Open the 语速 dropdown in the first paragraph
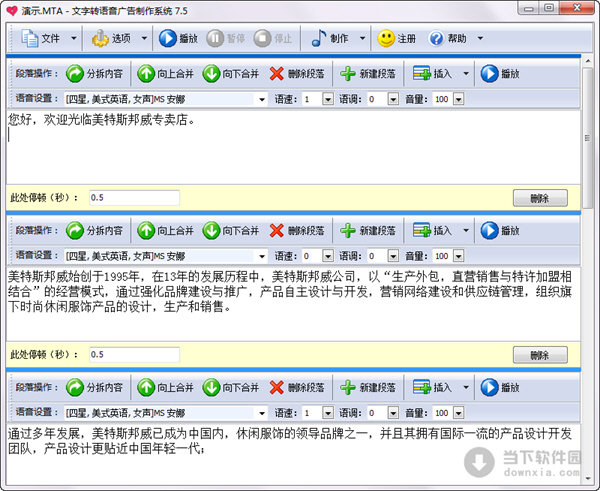600x491 pixels. (328, 99)
